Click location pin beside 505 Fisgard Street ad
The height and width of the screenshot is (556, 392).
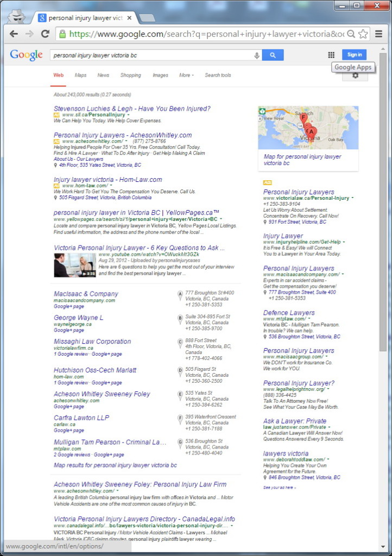(x=55, y=198)
